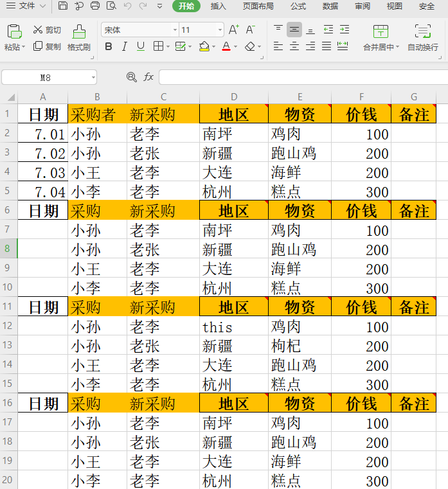
Task: Switch to the 安全 tab
Action: [427, 6]
